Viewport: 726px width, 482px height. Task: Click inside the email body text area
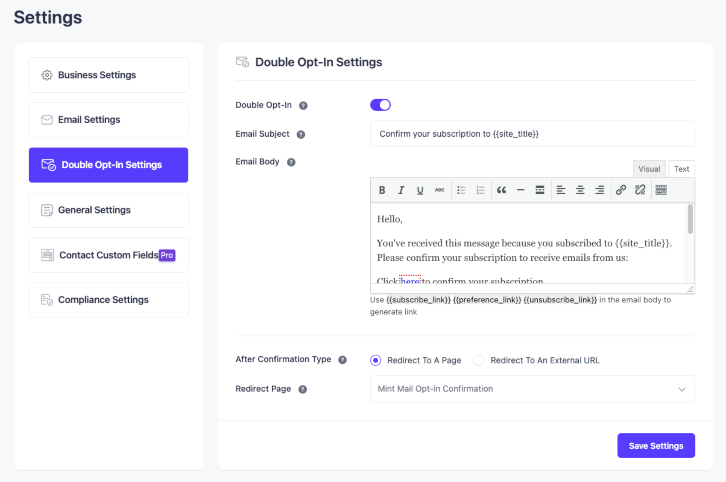528,243
